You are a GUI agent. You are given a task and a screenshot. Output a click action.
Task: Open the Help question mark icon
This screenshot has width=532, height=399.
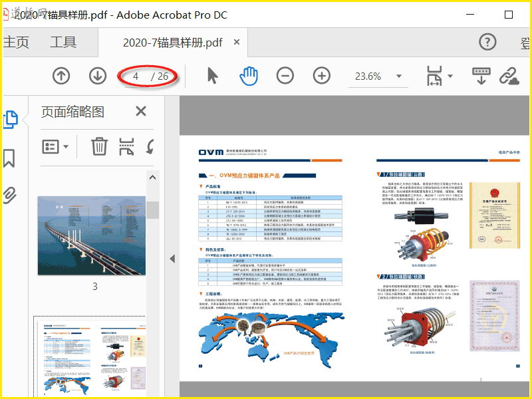pyautogui.click(x=487, y=42)
